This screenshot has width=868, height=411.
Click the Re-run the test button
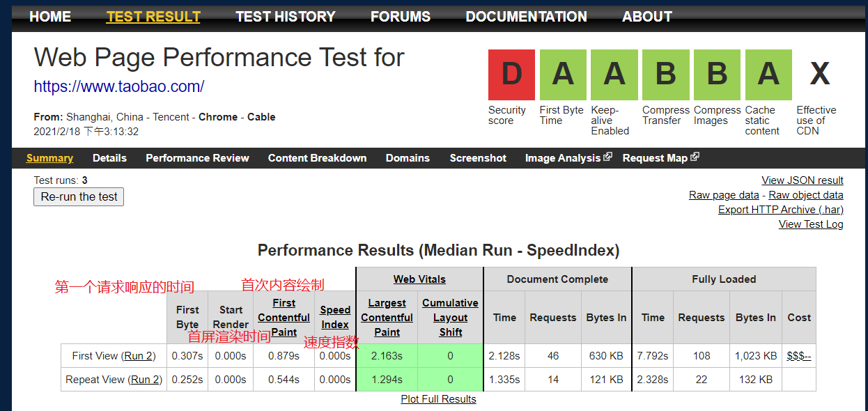tap(79, 196)
